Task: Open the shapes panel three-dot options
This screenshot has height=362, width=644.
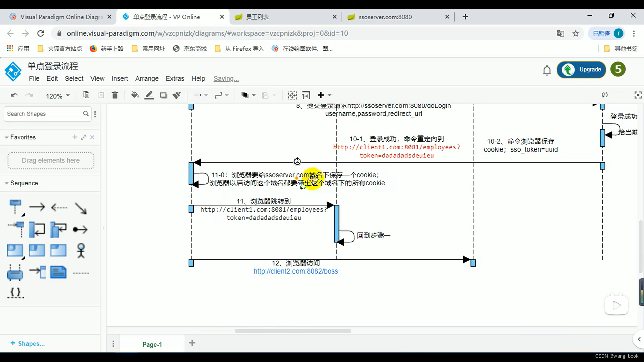Action: coord(95,114)
